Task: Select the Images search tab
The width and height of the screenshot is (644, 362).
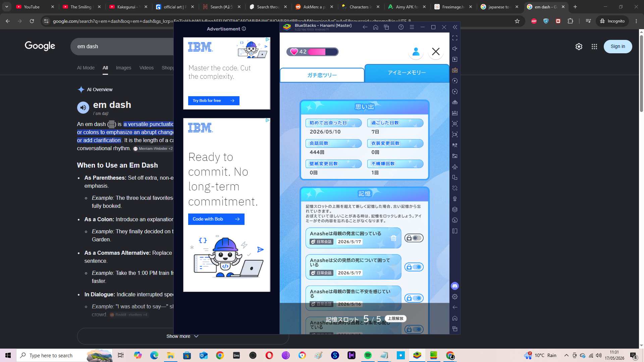Action: pyautogui.click(x=123, y=68)
